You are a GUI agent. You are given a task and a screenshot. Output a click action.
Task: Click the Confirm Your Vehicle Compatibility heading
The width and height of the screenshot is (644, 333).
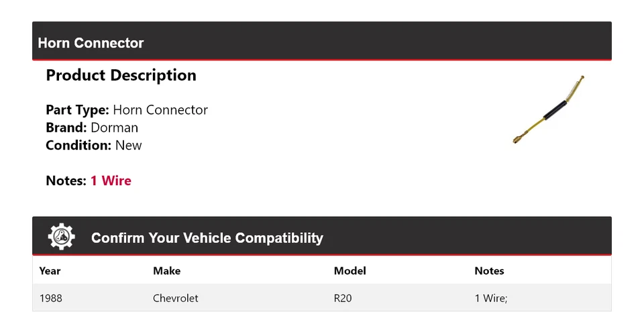207,238
